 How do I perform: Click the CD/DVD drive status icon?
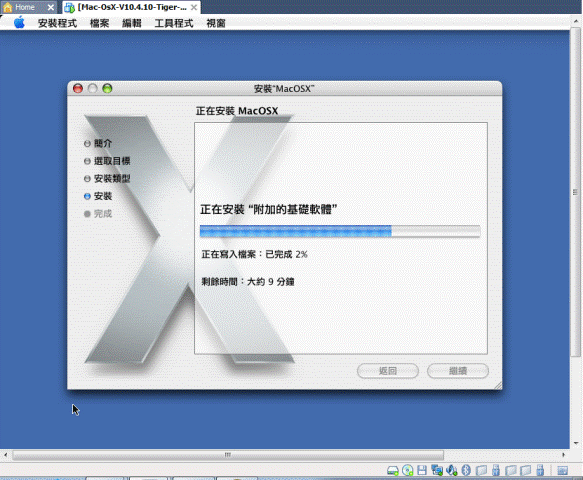[x=408, y=470]
